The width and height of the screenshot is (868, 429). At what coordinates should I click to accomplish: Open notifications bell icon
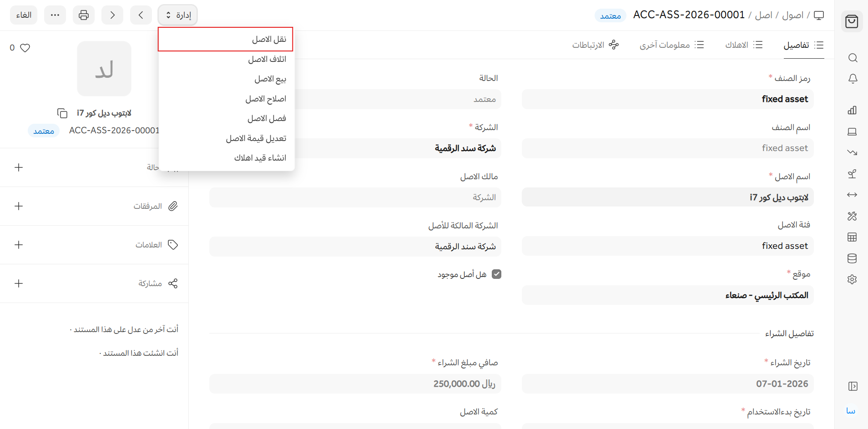coord(853,79)
